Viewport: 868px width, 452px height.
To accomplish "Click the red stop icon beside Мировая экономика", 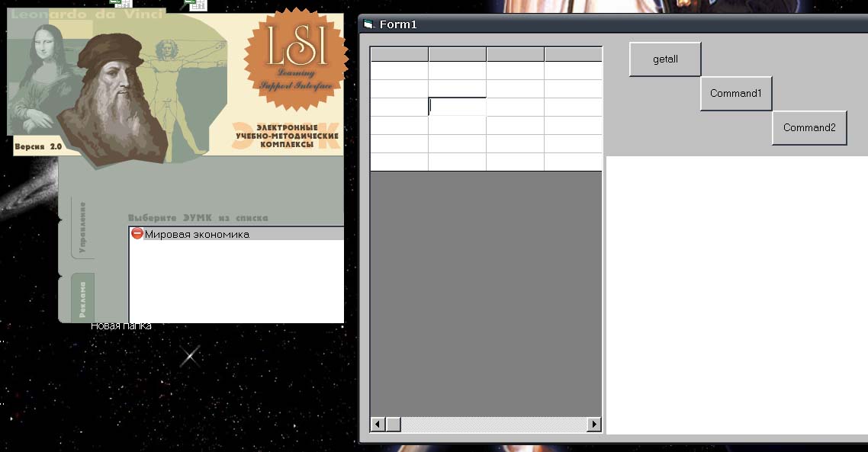I will click(x=137, y=234).
